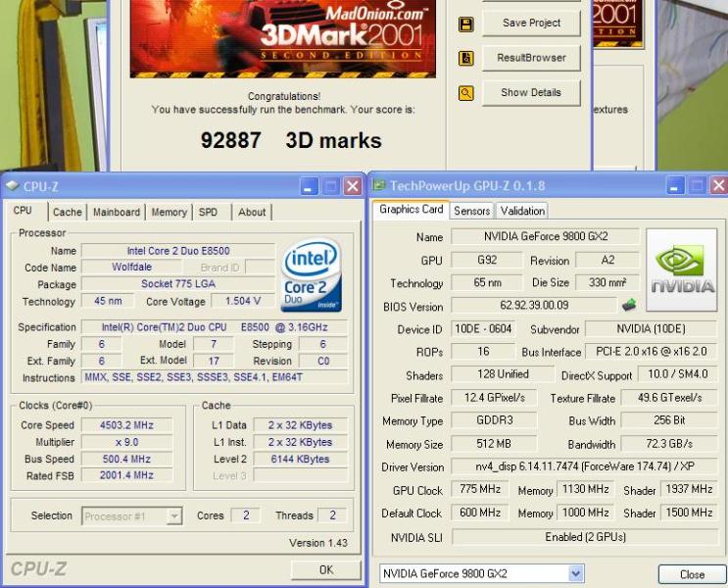Click the Intel Core 2 Duo logo

[x=312, y=274]
